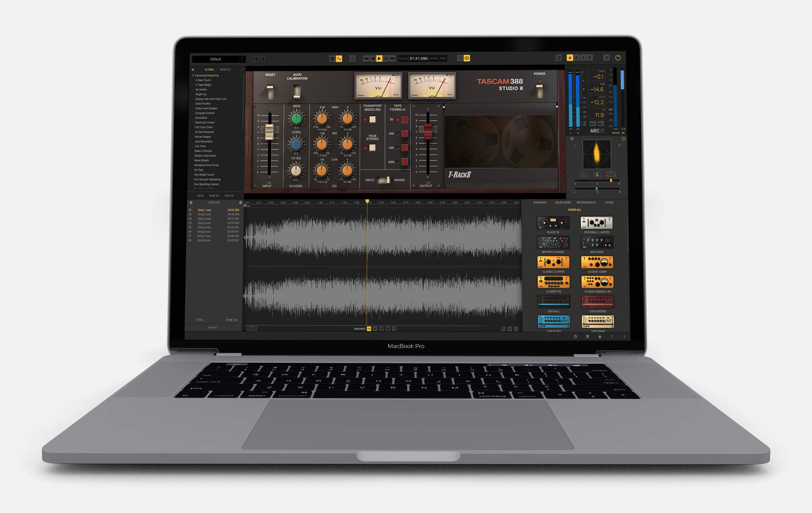
Task: Select preset slot D
Action: 590,58
